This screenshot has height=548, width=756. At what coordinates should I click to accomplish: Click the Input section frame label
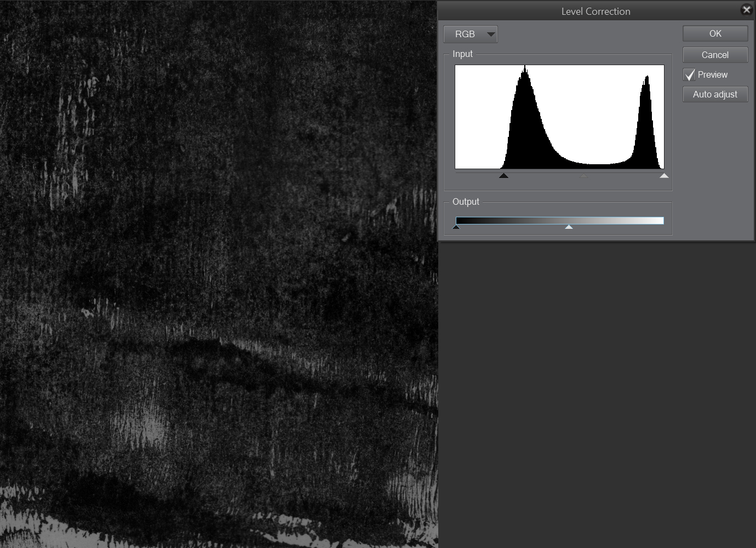463,54
